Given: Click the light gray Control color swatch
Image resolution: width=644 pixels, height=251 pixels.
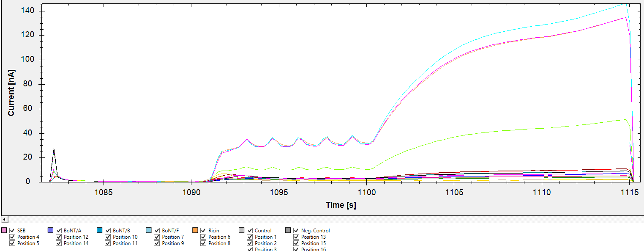Looking at the screenshot, I should 242,230.
